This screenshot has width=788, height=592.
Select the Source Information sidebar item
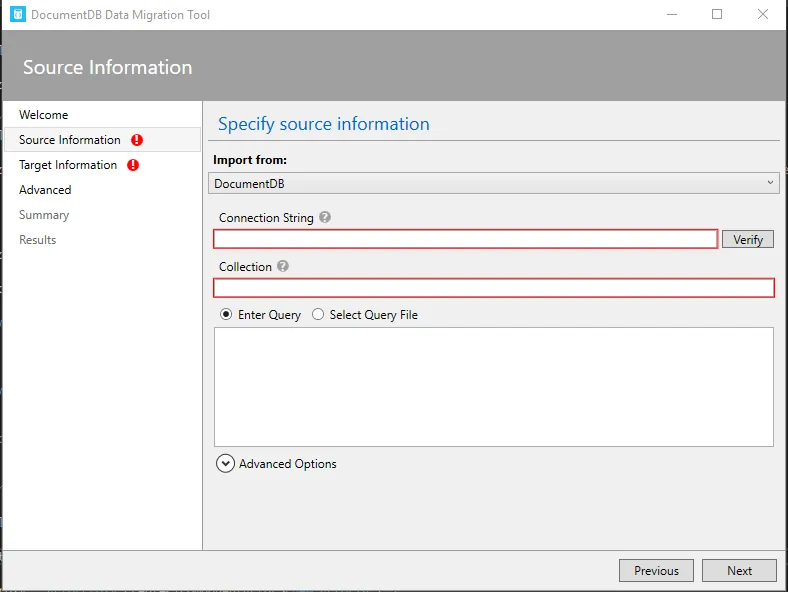pyautogui.click(x=70, y=140)
